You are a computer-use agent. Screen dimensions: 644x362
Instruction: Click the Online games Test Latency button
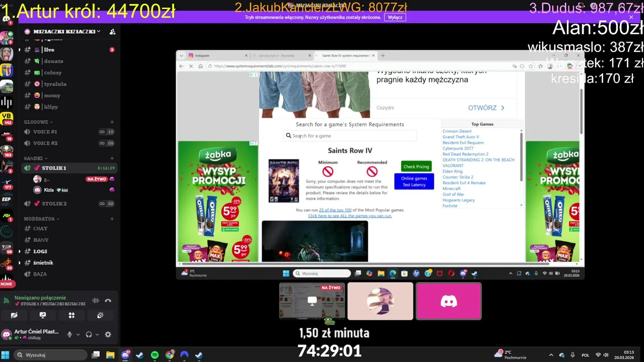(x=414, y=182)
